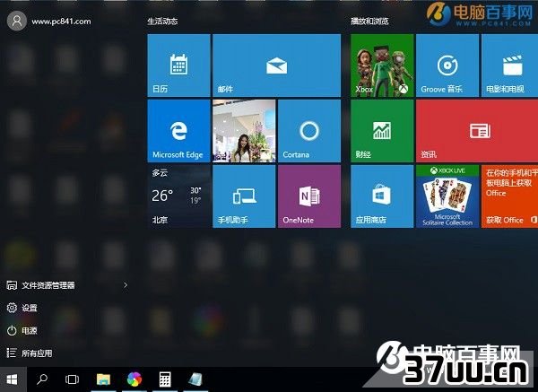Click the 播放和浏览 group heading
538x392 pixels.
369,22
